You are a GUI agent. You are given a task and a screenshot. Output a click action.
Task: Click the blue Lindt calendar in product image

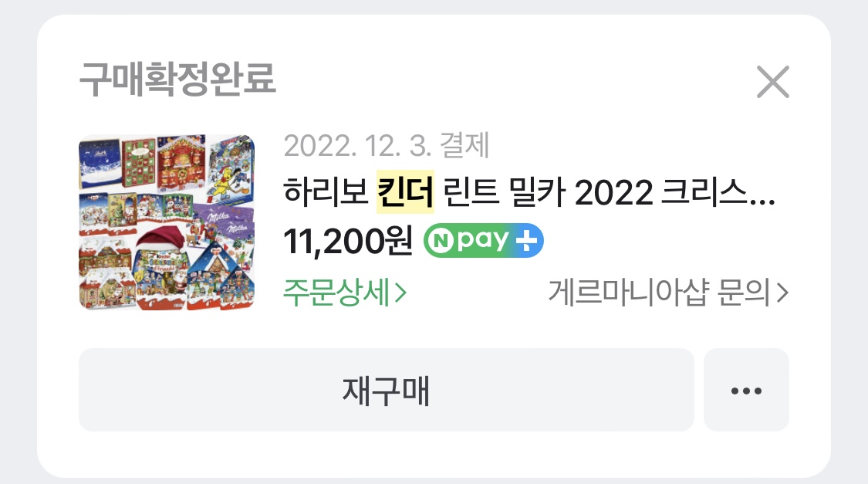tap(100, 164)
